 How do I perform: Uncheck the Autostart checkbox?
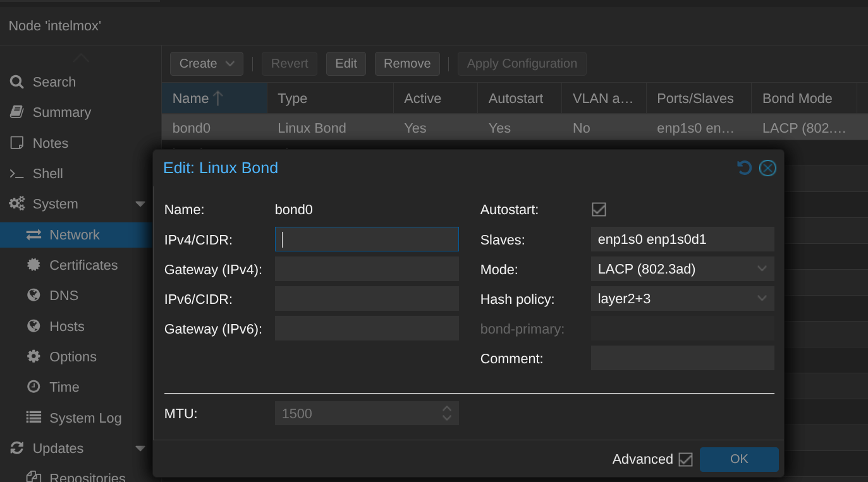coord(599,210)
